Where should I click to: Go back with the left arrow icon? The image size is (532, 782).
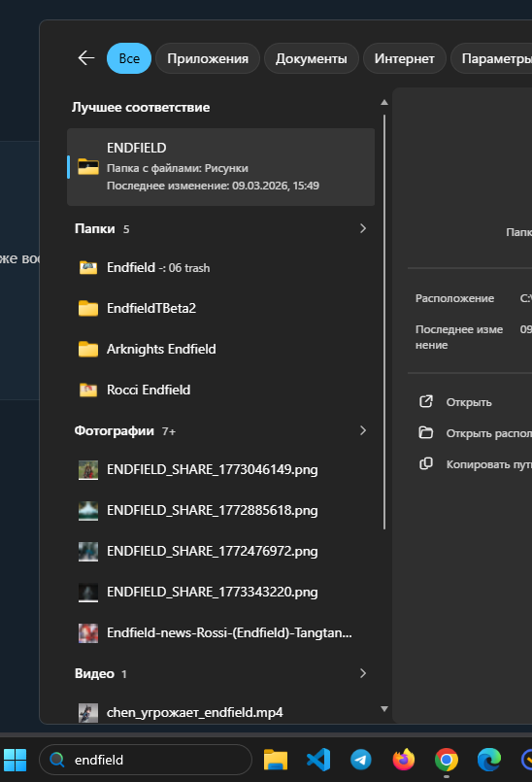[x=86, y=58]
